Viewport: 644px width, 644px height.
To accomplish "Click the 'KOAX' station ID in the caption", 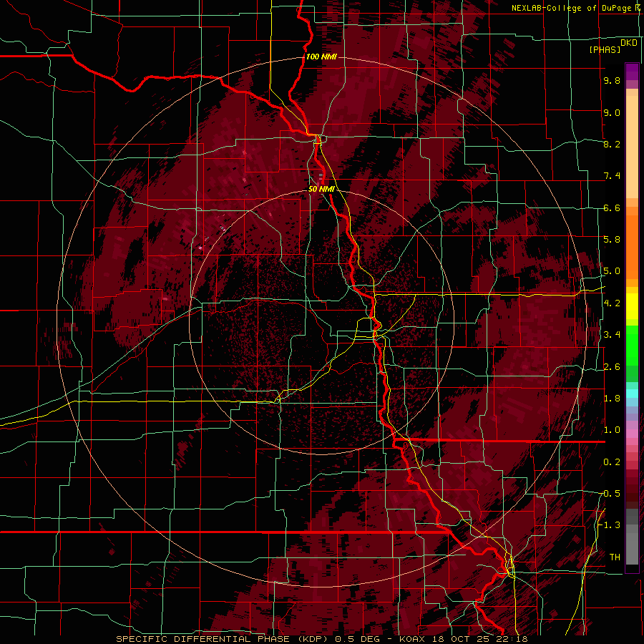I will (x=413, y=639).
